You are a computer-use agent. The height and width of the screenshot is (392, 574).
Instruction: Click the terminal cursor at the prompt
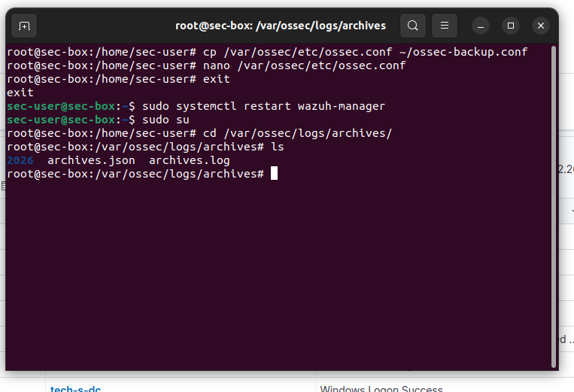(275, 174)
